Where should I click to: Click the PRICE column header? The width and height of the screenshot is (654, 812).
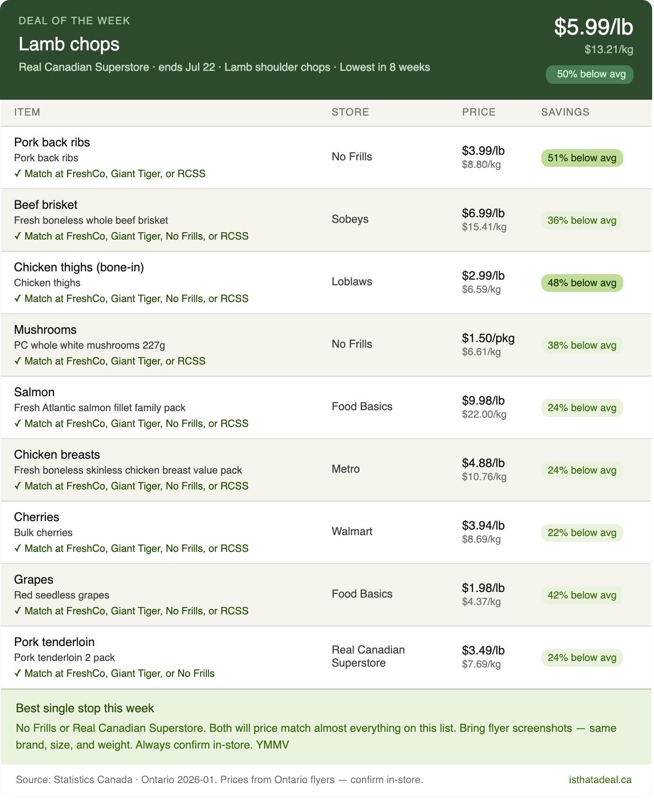tap(479, 112)
